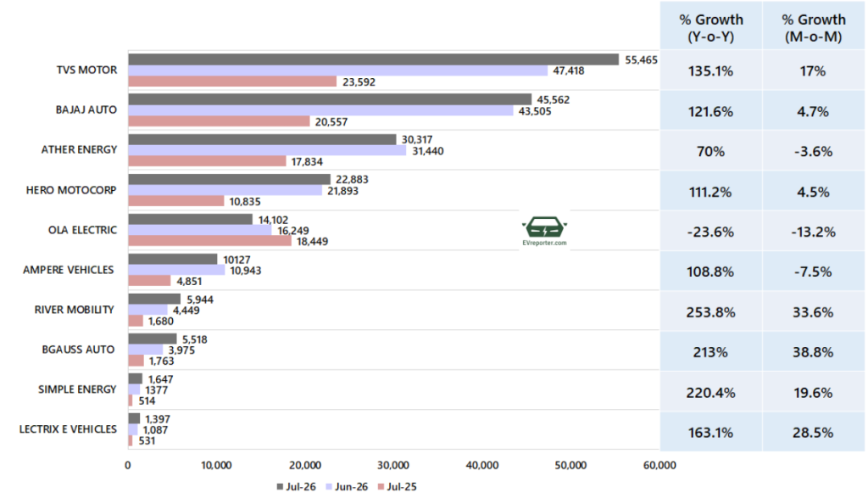
Task: Click the 163.1% Y-o-Y cell for Lectrix
Action: point(711,433)
